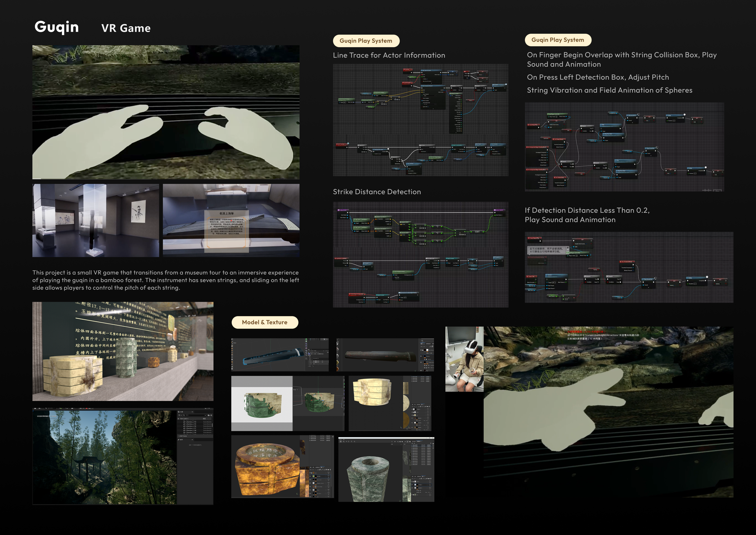Click the red record button in the Unreal toolbar
The width and height of the screenshot is (756, 535).
[86, 409]
